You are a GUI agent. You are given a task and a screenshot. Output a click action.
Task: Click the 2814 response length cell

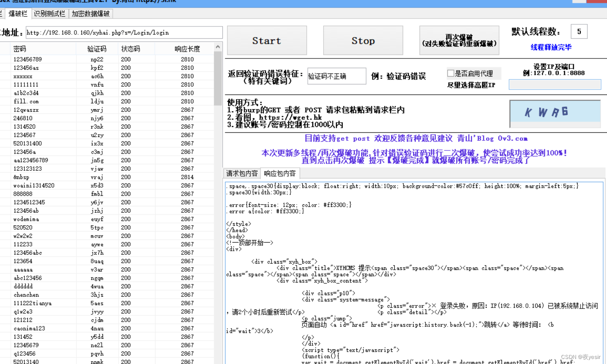(x=187, y=177)
